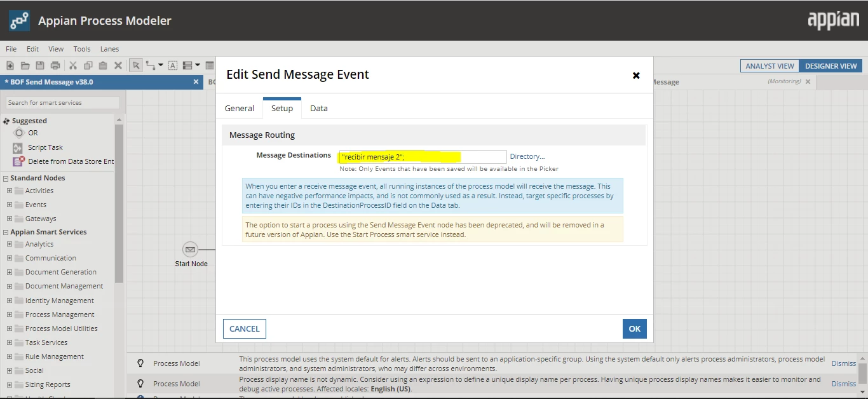The height and width of the screenshot is (399, 868).
Task: Close the Monitoring tab
Action: click(808, 82)
